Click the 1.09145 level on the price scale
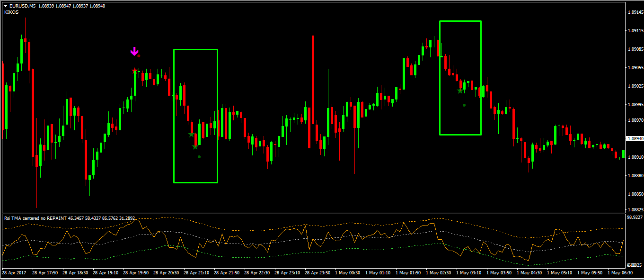The height and width of the screenshot is (280, 644). point(634,12)
